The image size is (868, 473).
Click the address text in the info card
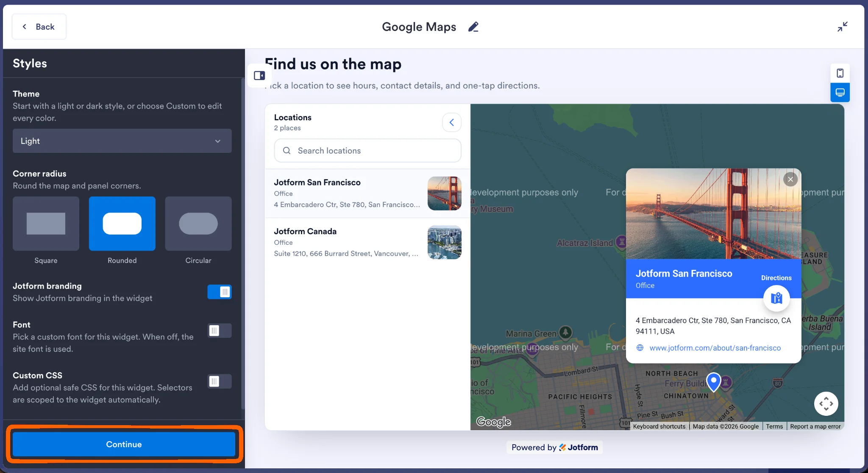tap(713, 326)
